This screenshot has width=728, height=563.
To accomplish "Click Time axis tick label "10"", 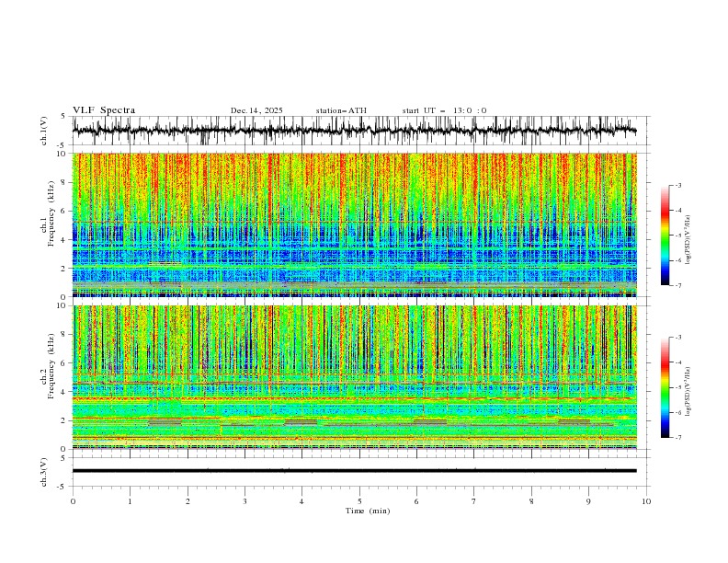I will point(646,501).
